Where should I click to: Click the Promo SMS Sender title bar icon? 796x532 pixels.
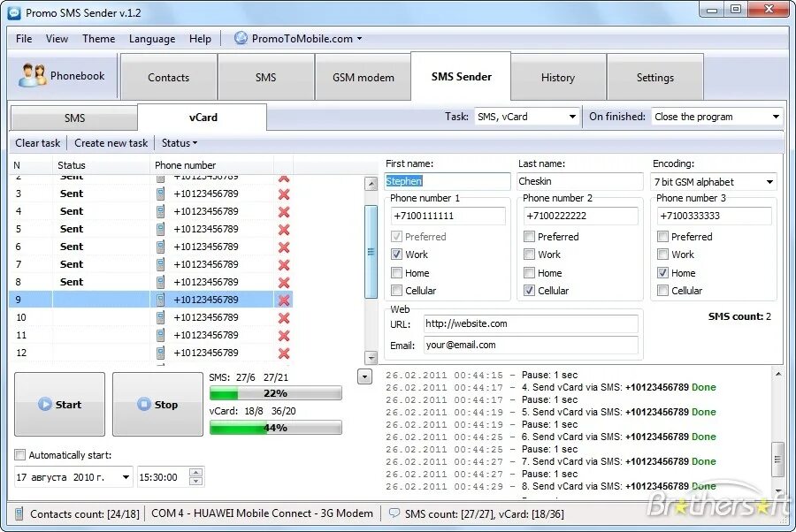(14, 12)
